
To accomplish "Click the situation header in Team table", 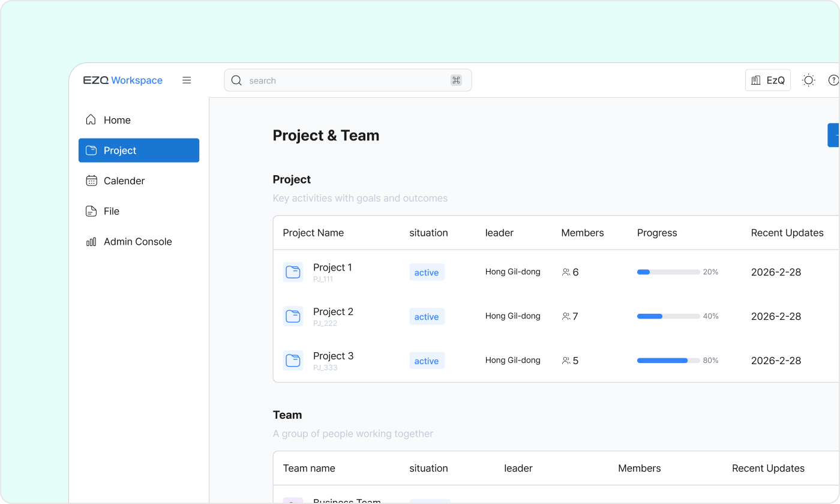I will click(x=428, y=468).
